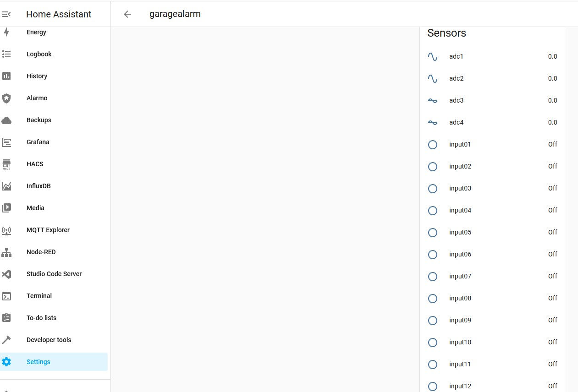Open the Logbook page
The image size is (578, 392).
[x=39, y=54]
